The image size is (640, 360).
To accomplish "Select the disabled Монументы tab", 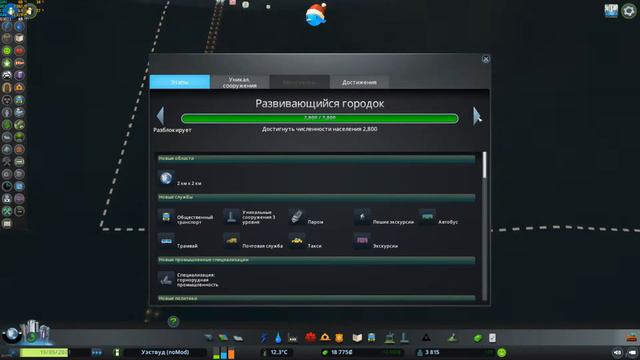I will 300,82.
